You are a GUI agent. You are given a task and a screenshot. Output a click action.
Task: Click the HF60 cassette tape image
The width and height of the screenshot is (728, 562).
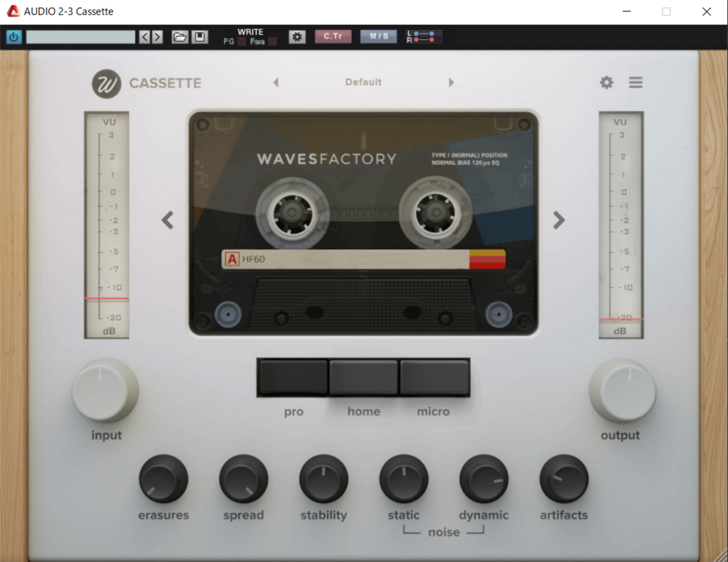click(363, 223)
